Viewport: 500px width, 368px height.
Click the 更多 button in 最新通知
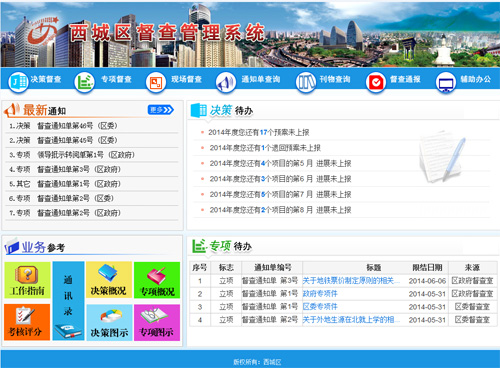click(x=161, y=110)
